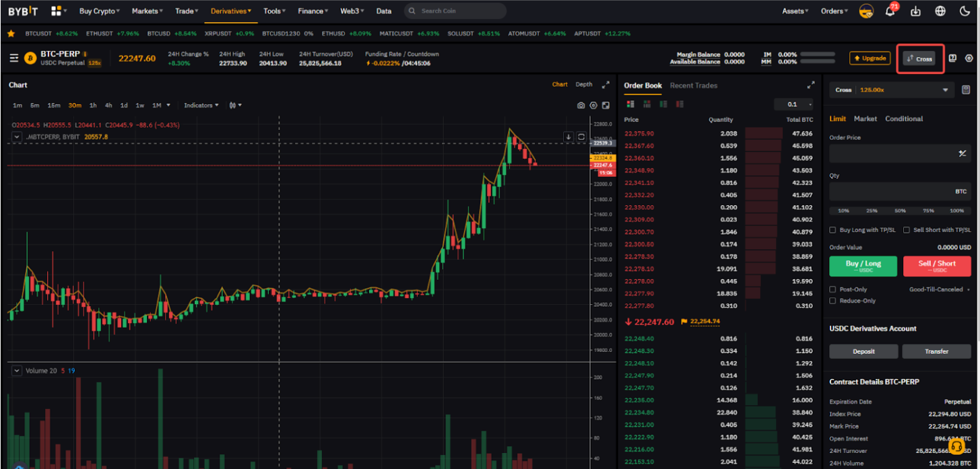Tick the Reduce-Only checkbox
Image resolution: width=980 pixels, height=469 pixels.
[x=832, y=301]
